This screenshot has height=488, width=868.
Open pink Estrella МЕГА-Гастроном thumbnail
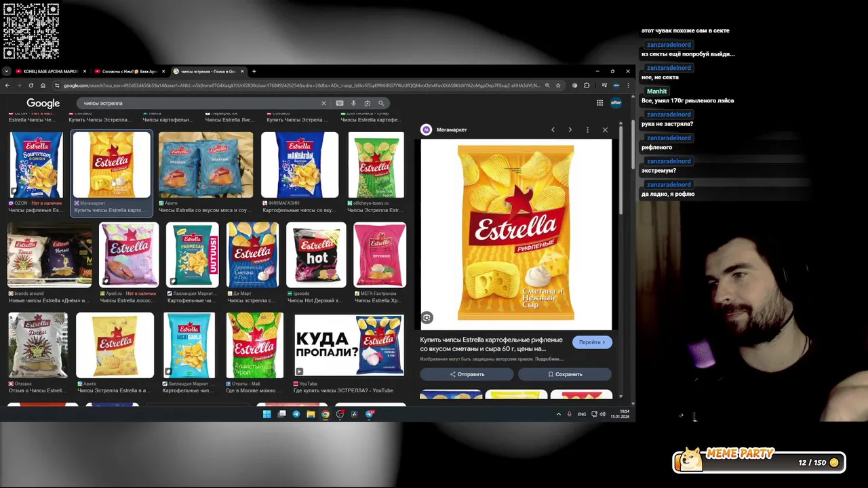coord(380,255)
